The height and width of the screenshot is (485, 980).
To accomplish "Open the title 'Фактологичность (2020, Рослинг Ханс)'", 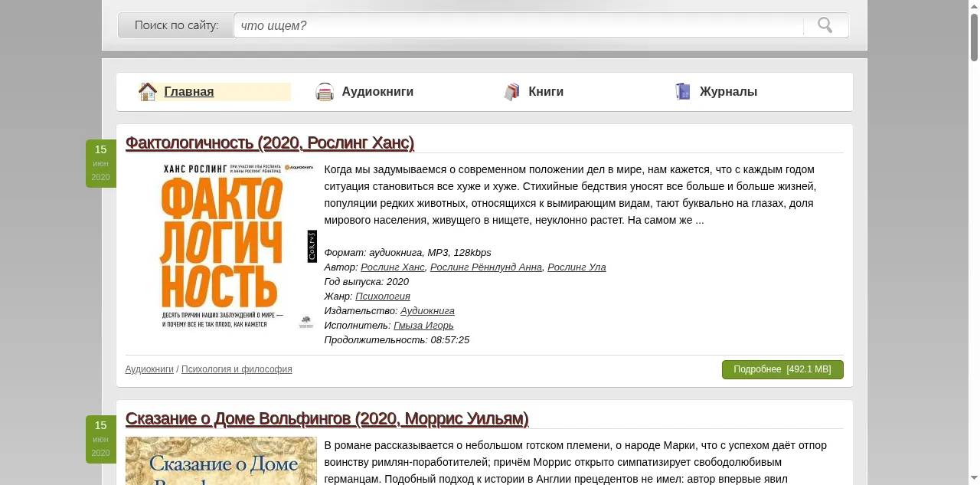I will pyautogui.click(x=269, y=143).
